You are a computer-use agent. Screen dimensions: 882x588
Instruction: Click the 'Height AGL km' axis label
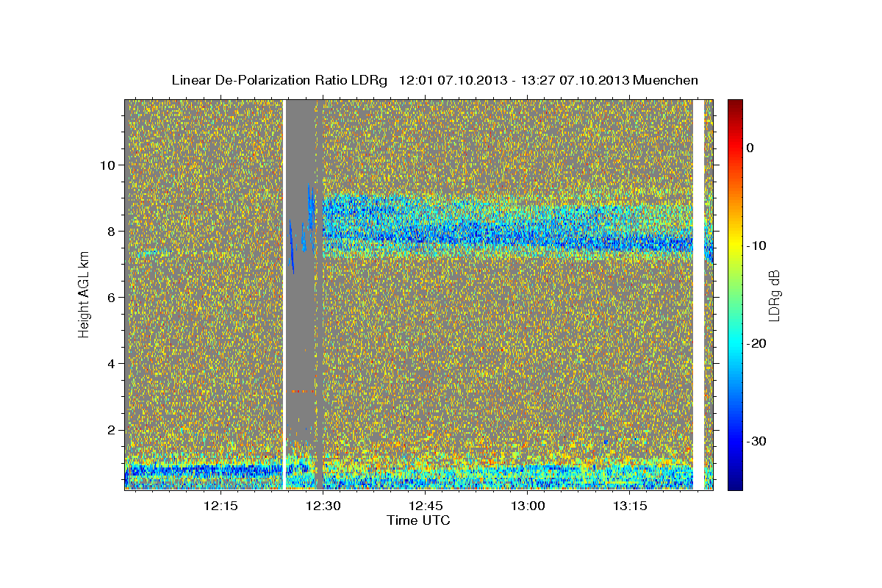point(85,294)
